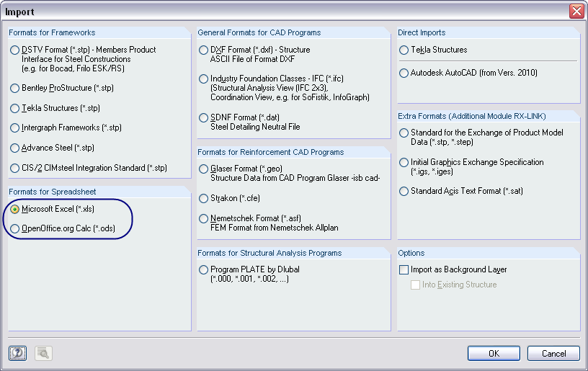The height and width of the screenshot is (371, 588).
Task: Click the disabled details magnifier icon
Action: (43, 353)
